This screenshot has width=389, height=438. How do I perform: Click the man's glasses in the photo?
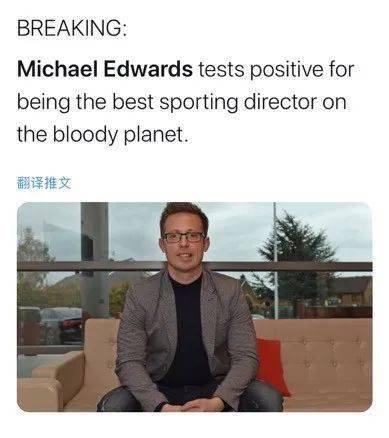[x=184, y=237]
